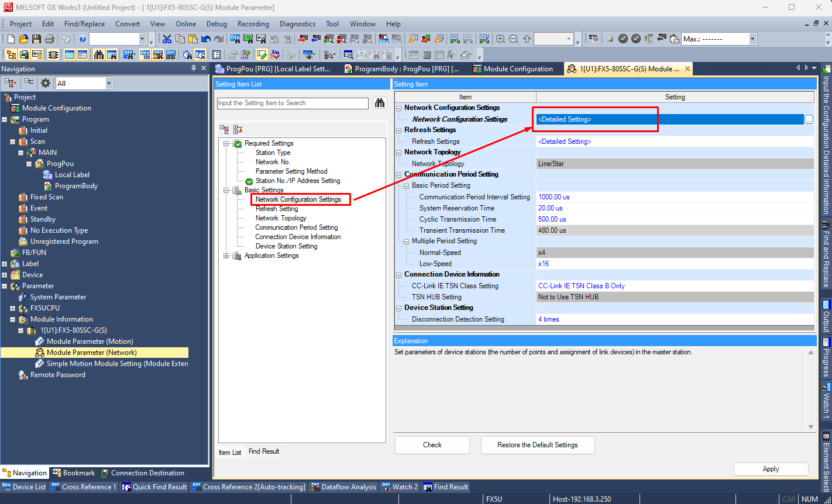Expand Application Settings in Setting Item List

tap(226, 256)
